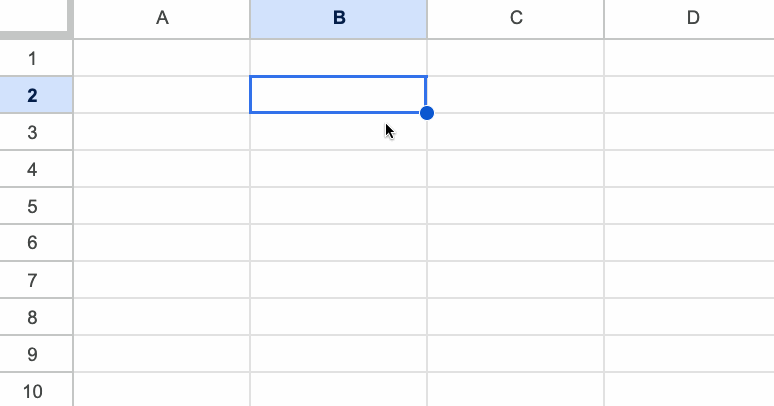Click cell B9
774x406 pixels.
click(x=339, y=354)
